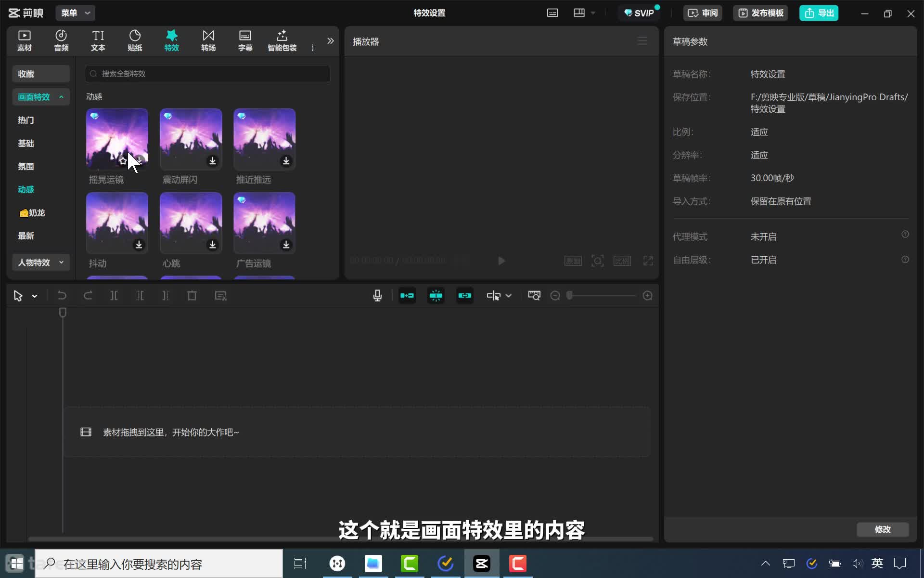
Task: Open the 菜单 dropdown menu
Action: click(76, 13)
